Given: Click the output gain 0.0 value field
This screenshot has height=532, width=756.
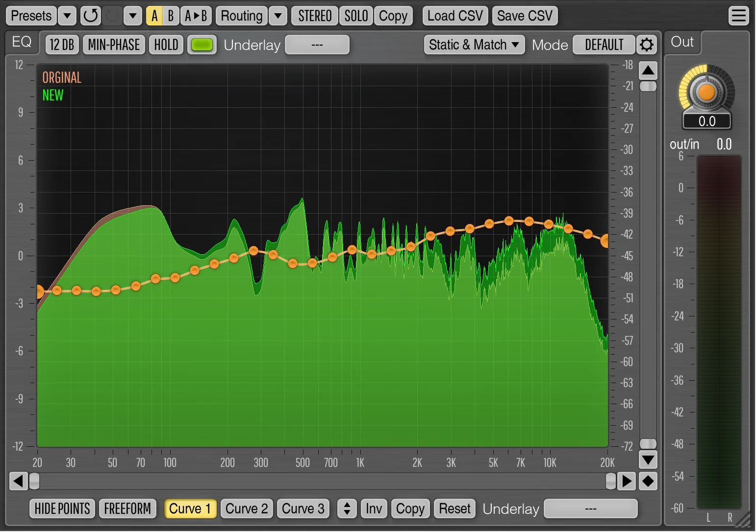Looking at the screenshot, I should (x=707, y=121).
